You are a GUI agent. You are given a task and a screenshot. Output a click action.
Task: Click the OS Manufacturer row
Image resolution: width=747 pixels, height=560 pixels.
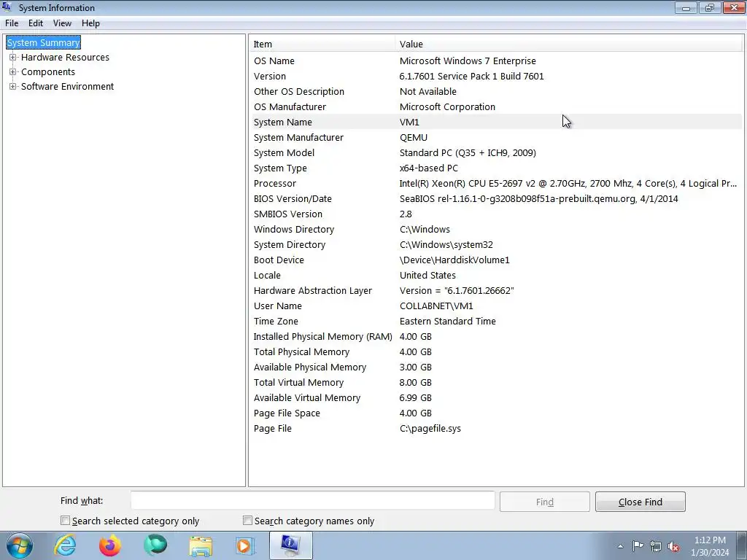click(x=496, y=106)
